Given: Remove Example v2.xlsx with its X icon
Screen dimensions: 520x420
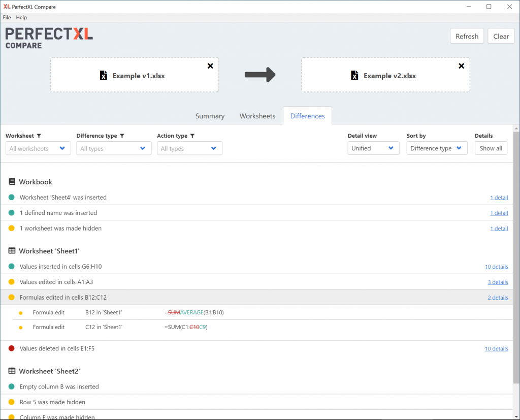Looking at the screenshot, I should 461,66.
